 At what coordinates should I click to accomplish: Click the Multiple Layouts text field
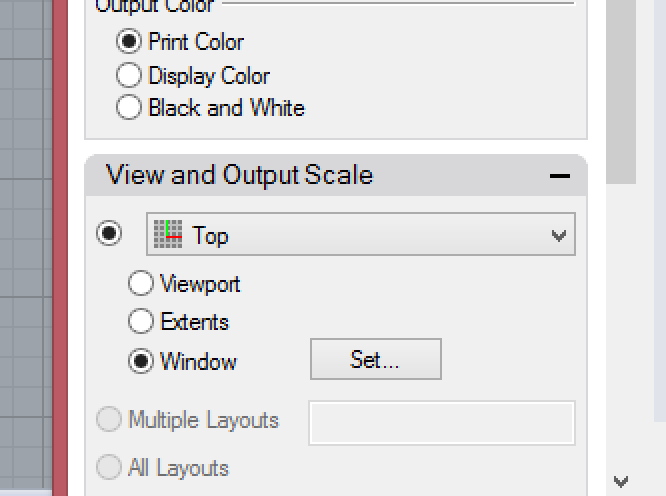(442, 423)
